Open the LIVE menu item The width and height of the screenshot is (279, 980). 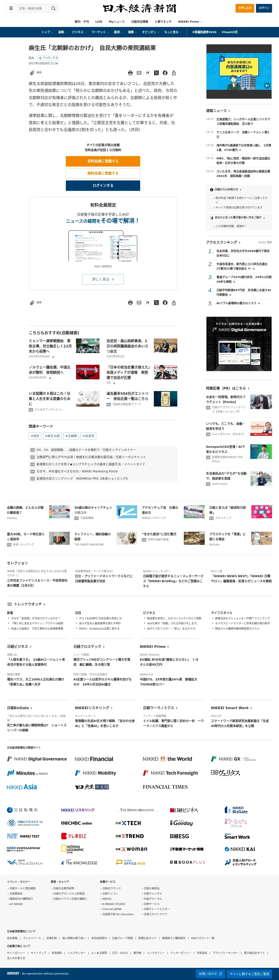click(99, 22)
